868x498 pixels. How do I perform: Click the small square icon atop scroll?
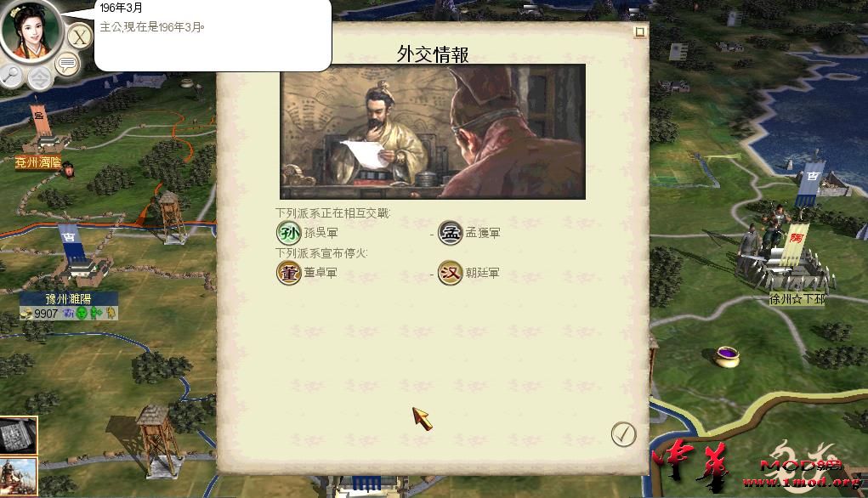(x=639, y=32)
